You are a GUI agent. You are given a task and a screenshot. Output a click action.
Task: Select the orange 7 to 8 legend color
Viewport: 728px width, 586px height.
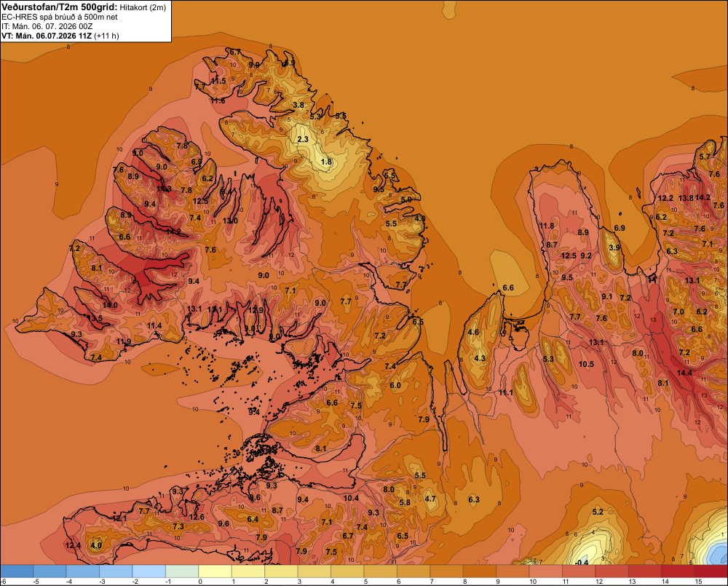click(447, 571)
